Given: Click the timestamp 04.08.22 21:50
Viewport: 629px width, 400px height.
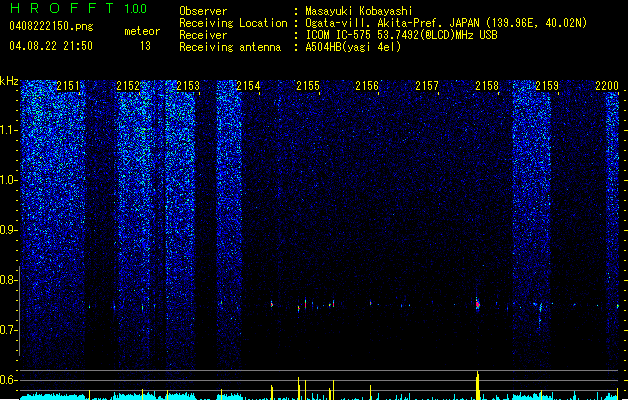Looking at the screenshot, I should (x=51, y=46).
